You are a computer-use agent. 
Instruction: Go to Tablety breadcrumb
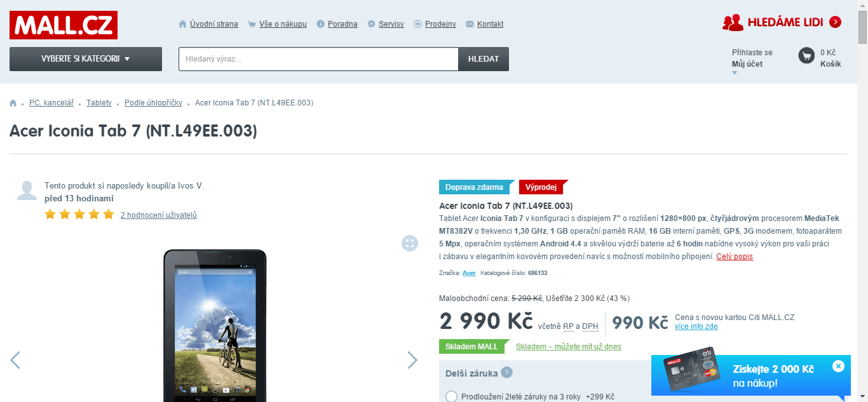(x=99, y=103)
